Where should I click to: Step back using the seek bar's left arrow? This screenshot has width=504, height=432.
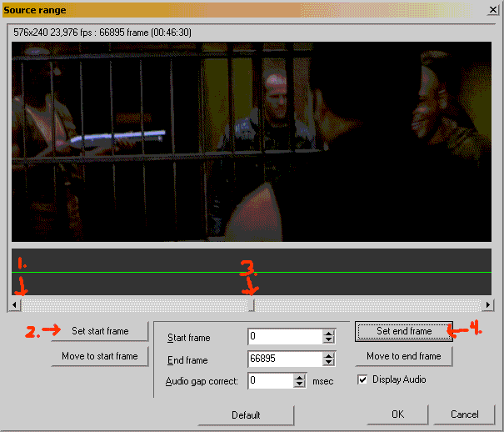click(16, 305)
